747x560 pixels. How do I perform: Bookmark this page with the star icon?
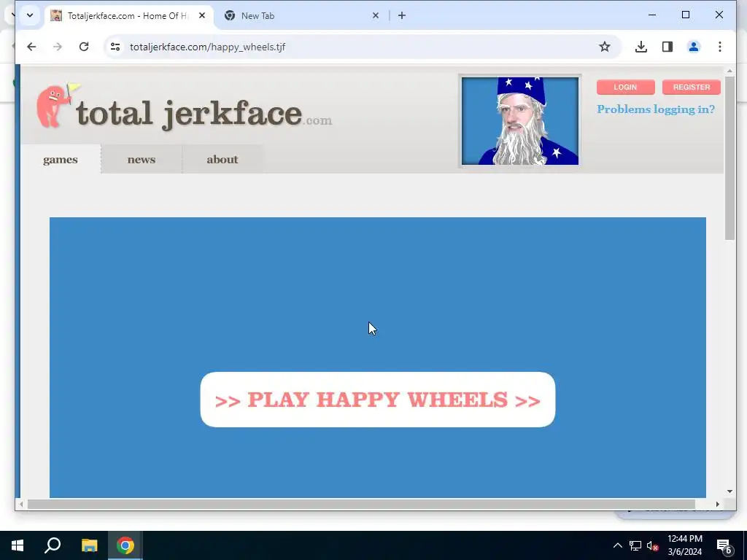(x=605, y=47)
